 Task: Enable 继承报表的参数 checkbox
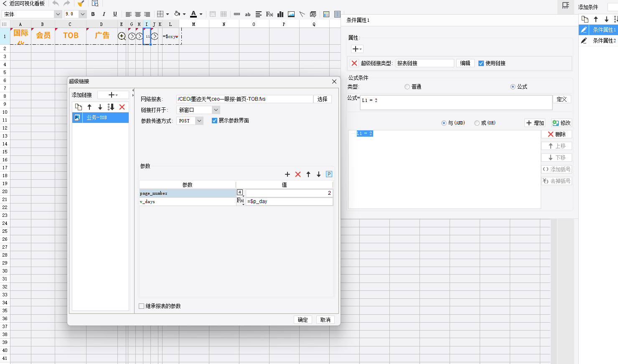point(142,306)
